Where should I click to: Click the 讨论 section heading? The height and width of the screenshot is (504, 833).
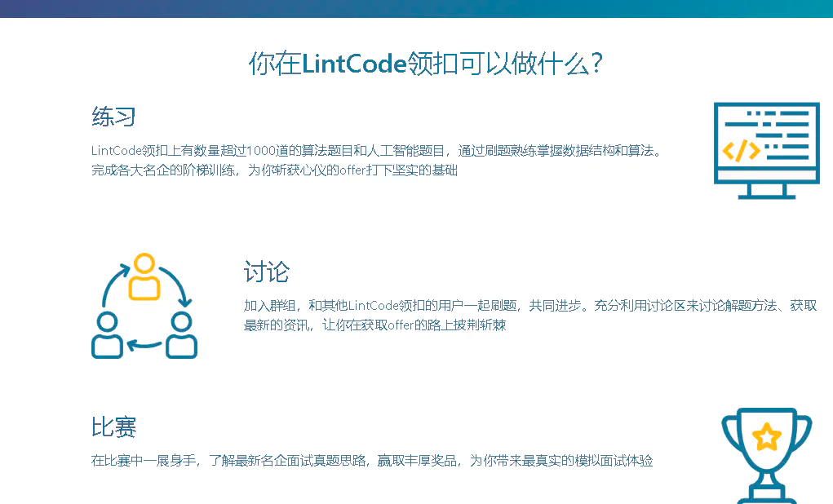(267, 272)
